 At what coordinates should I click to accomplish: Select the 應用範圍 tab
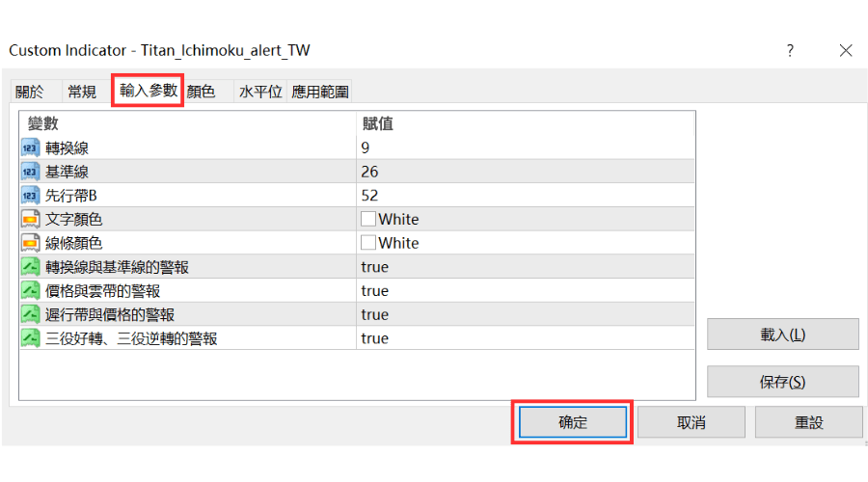pos(320,92)
